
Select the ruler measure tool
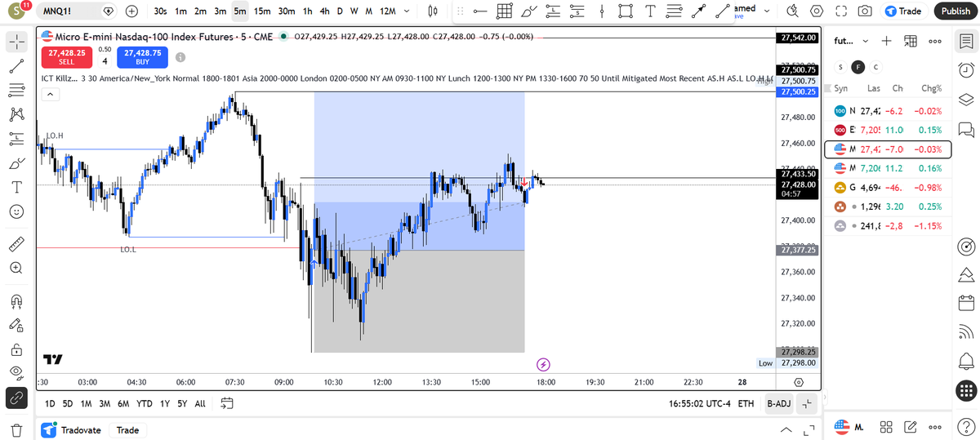(x=16, y=243)
